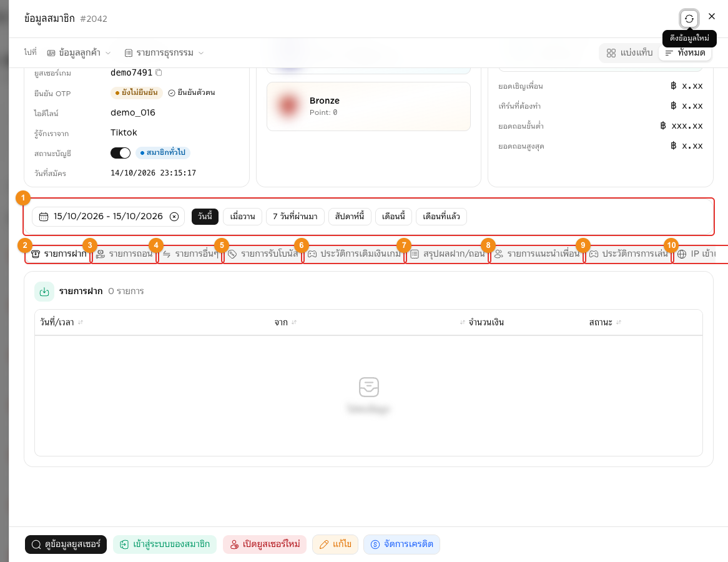Sort table by วันที่/เวลา column

pyautogui.click(x=81, y=322)
